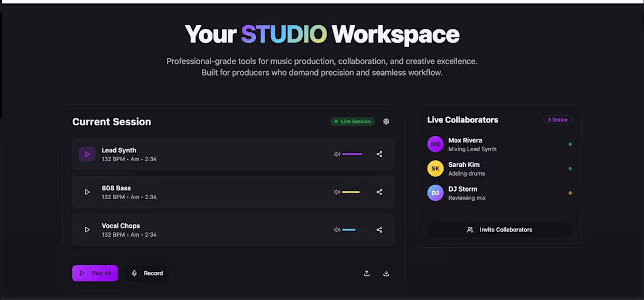
Task: Click the download session icon
Action: coord(386,273)
